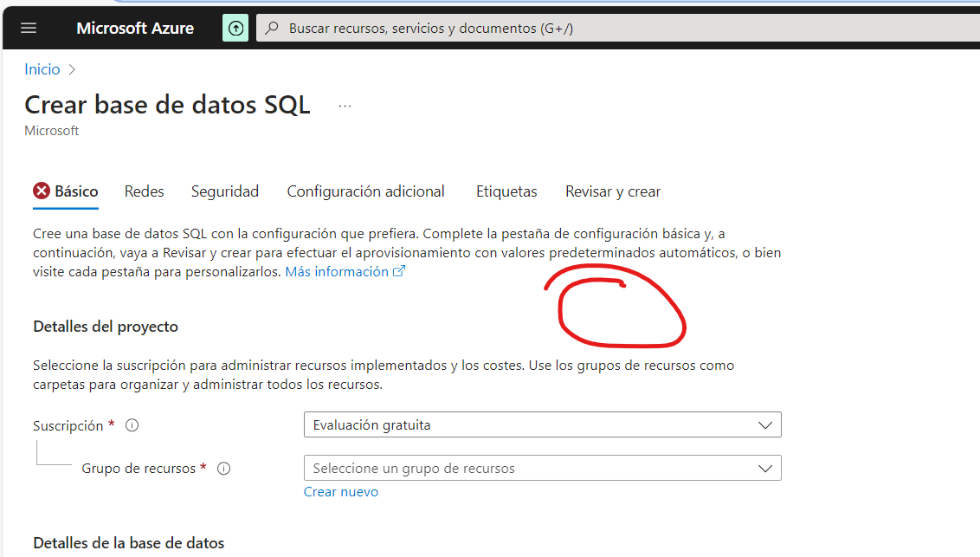Click the breadcrumb chevron after Inicio
The height and width of the screenshot is (557, 980).
click(72, 69)
